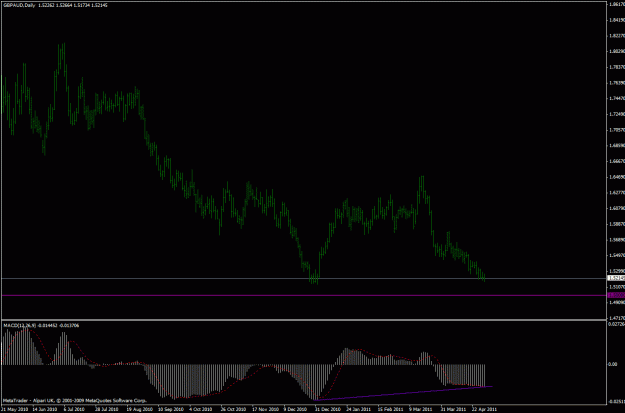Click the 22 Apr 2011 date label
Viewport: 625px width, 413px height.
tap(484, 409)
